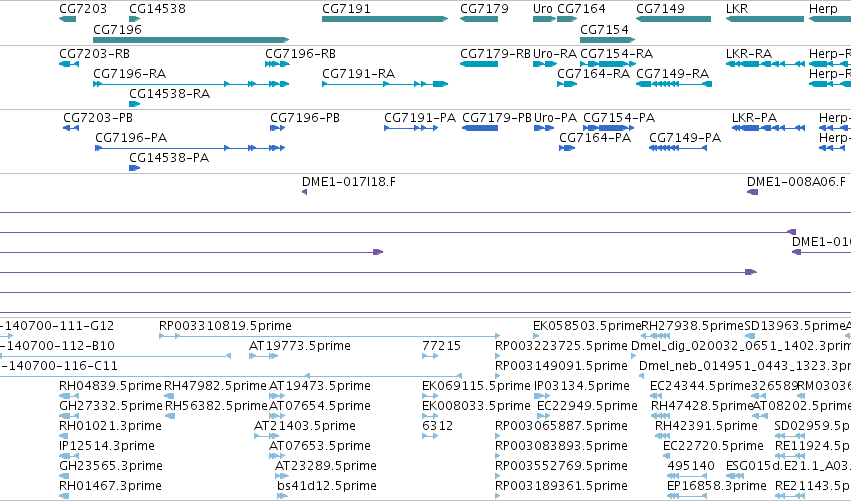The image size is (851, 501).
Task: Click the LKR gene label
Action: [737, 9]
